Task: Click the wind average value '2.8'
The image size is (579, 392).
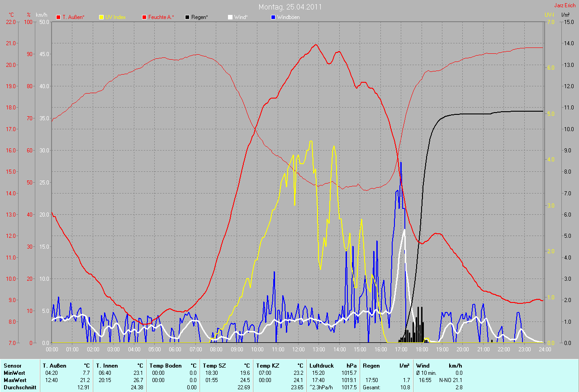Action: [x=459, y=387]
